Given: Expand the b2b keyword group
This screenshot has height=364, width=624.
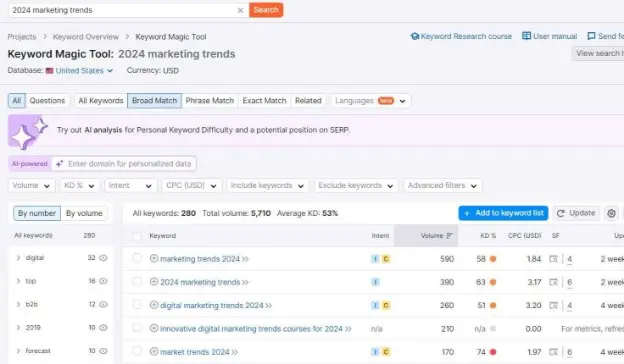Looking at the screenshot, I should pos(18,304).
